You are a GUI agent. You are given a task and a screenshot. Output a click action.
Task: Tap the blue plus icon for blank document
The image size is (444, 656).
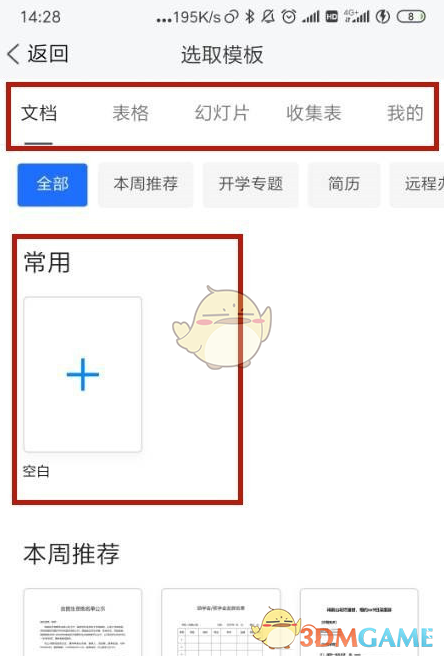point(83,374)
